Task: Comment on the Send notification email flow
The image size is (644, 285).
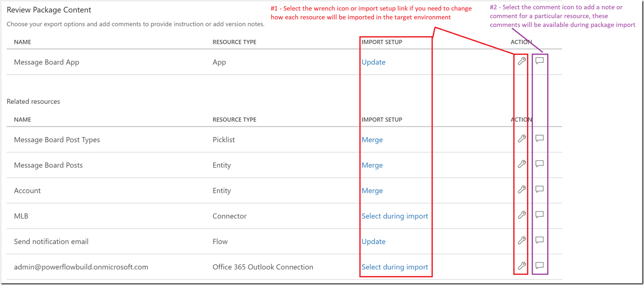Action: pyautogui.click(x=539, y=240)
